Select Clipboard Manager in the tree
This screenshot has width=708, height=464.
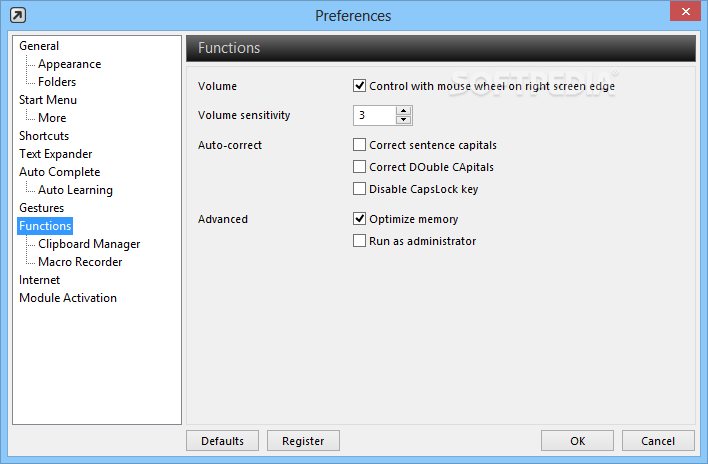tap(89, 244)
